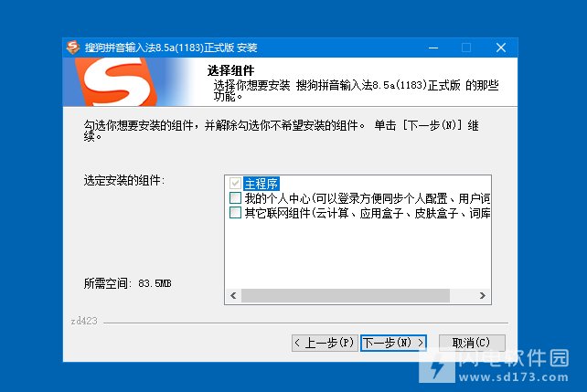Minimize the installer window
Screen dimensions: 587x392
click(x=433, y=48)
